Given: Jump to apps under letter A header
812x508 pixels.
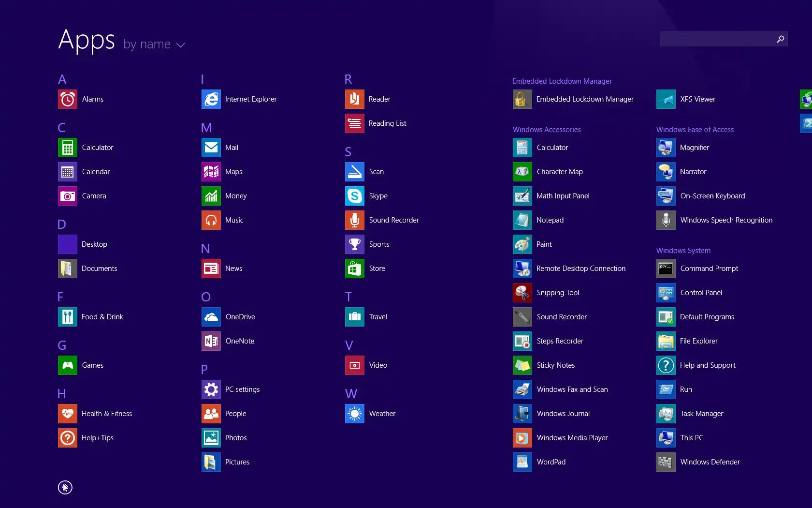Looking at the screenshot, I should pos(62,79).
